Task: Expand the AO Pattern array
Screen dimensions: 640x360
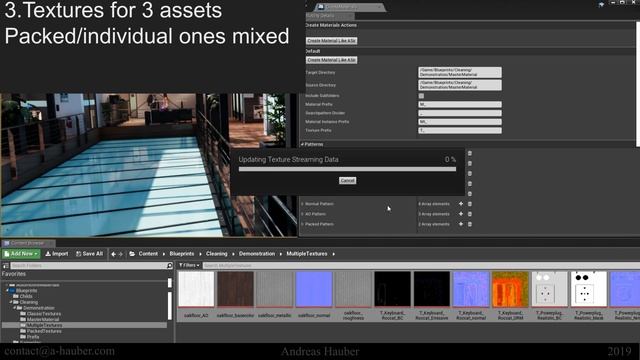Action: point(302,214)
